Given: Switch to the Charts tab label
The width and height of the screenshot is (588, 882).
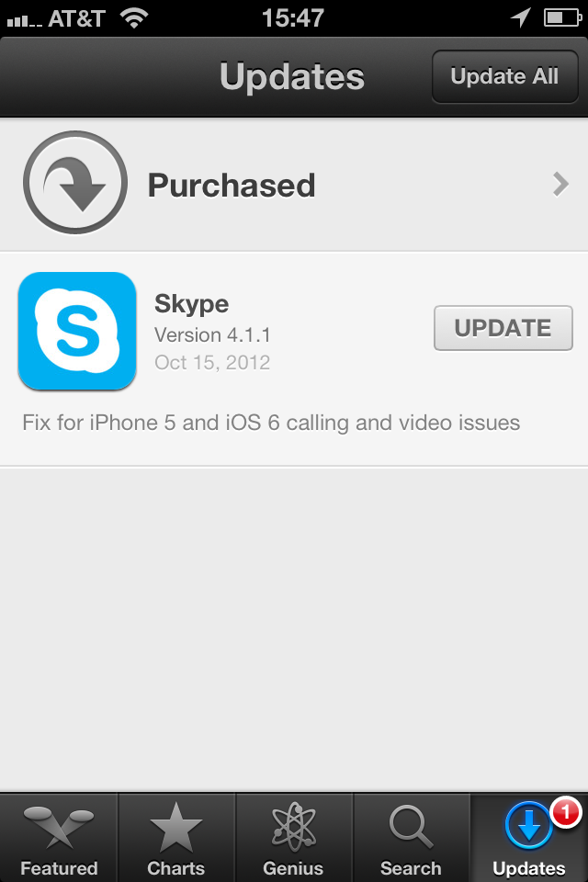Looking at the screenshot, I should pyautogui.click(x=176, y=868).
